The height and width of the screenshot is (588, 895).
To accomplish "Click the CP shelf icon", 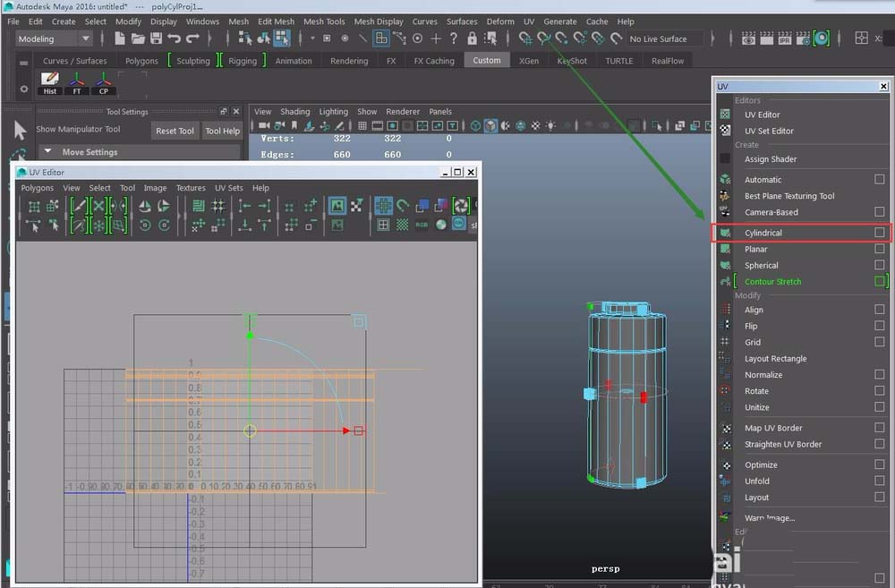I will [x=104, y=83].
